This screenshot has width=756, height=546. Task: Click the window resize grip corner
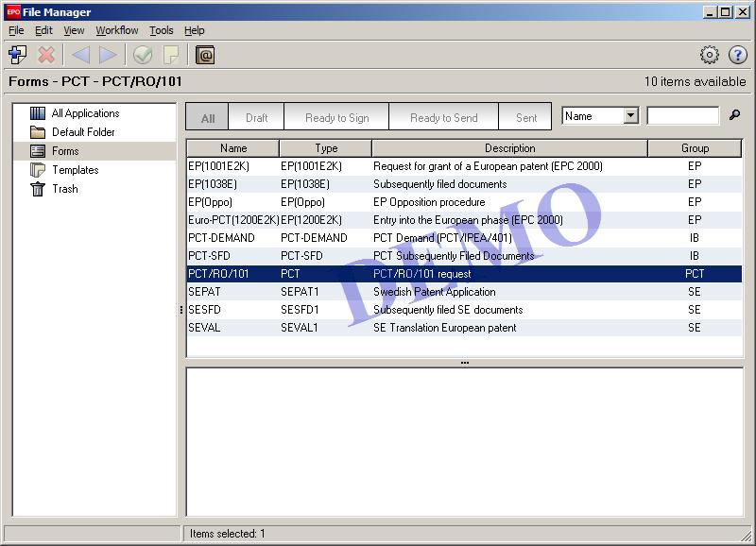tap(747, 534)
